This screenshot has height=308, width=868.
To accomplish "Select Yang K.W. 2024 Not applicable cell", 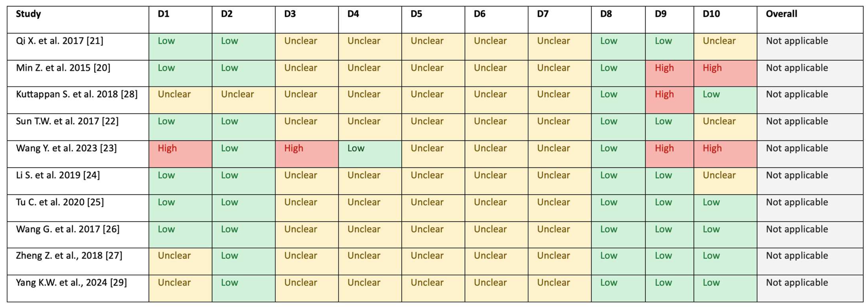I will click(x=810, y=288).
